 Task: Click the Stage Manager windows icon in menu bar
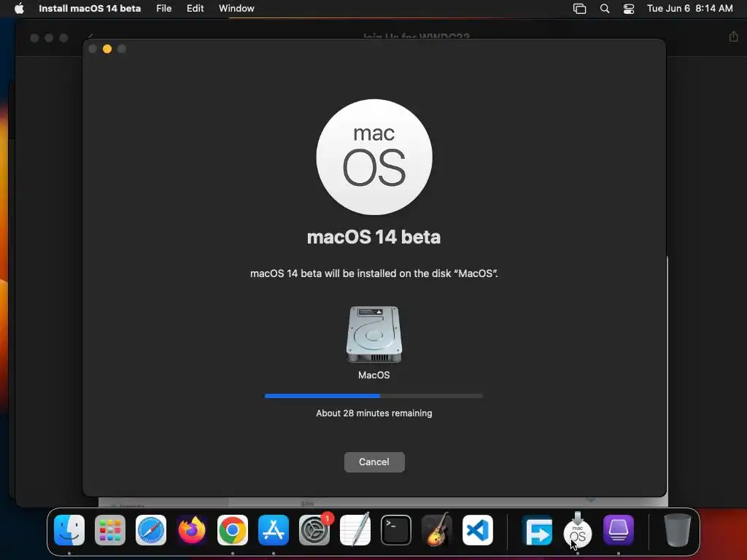point(579,9)
